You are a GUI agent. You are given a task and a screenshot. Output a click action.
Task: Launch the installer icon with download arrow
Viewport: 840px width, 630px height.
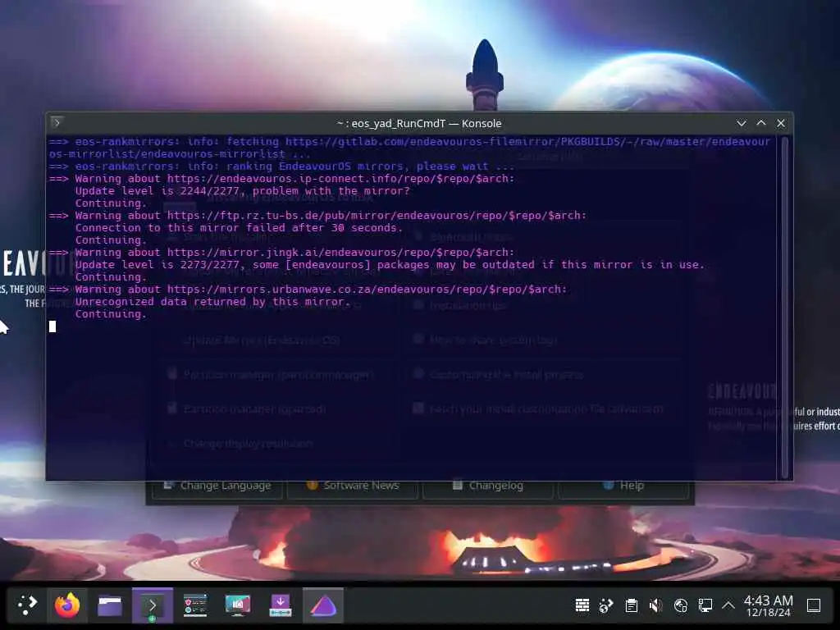[x=281, y=605]
